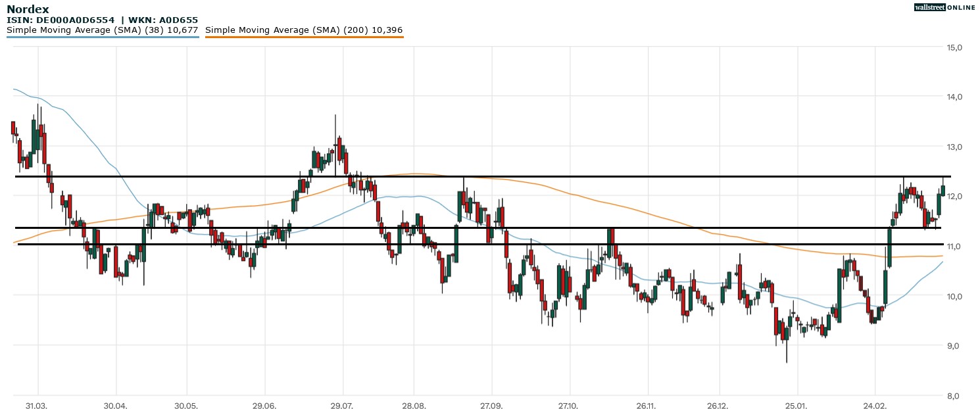980x409 pixels.
Task: Select the 24.02. date on the time axis
Action: (875, 405)
